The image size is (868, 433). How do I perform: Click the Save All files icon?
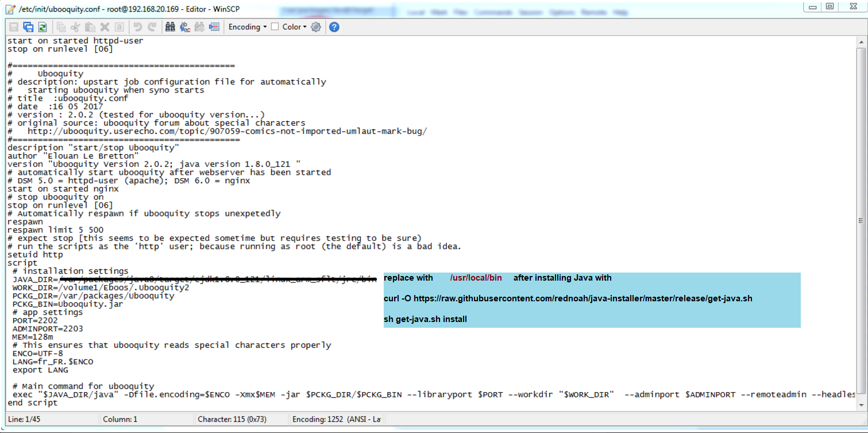[28, 27]
